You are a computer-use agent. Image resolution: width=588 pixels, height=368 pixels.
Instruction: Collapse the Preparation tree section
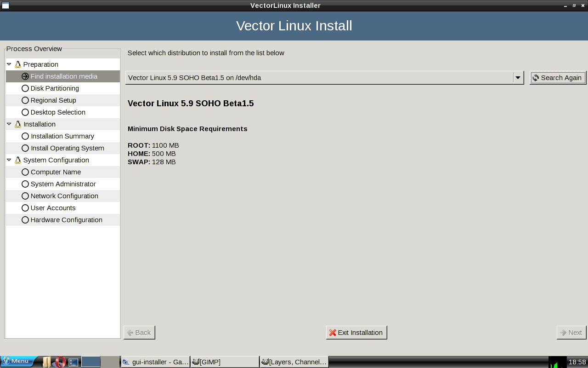[x=9, y=64]
